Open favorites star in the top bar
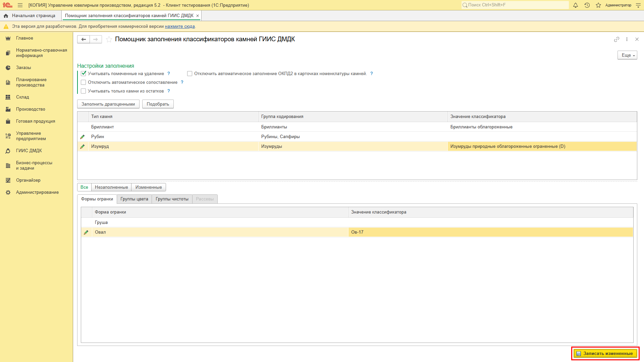644x362 pixels. 598,5
